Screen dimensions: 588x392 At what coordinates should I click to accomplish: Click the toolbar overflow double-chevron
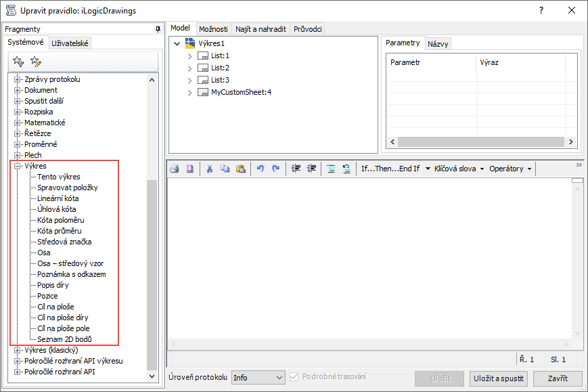tap(579, 165)
